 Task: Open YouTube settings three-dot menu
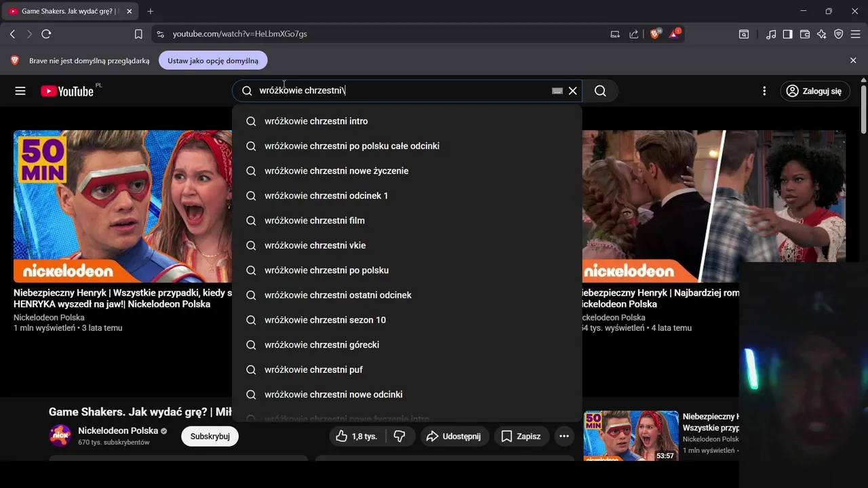pos(764,91)
